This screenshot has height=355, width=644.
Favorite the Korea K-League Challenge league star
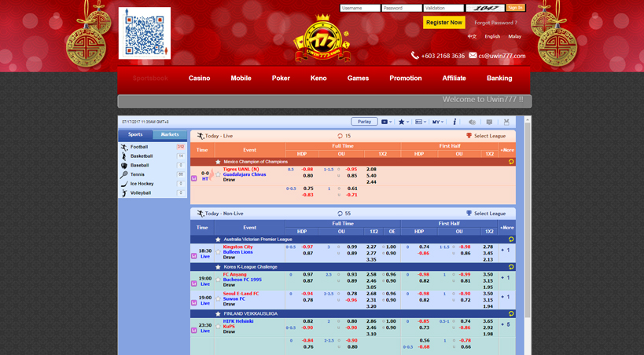click(x=218, y=267)
